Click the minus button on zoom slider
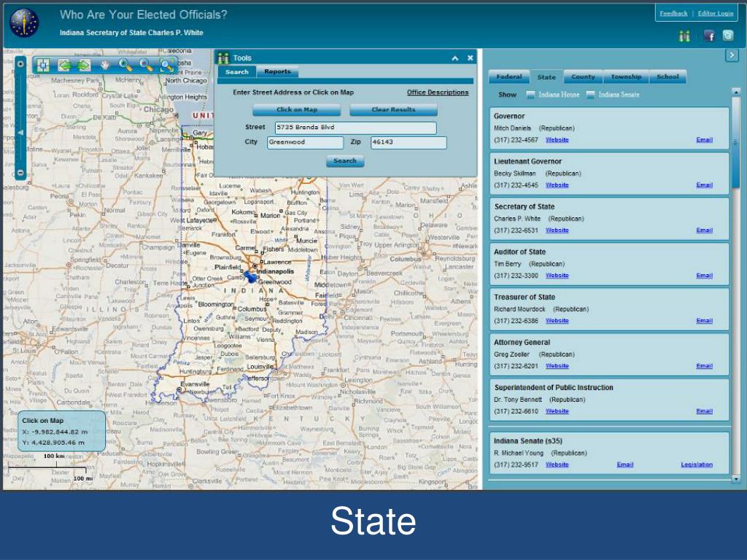 tap(20, 172)
